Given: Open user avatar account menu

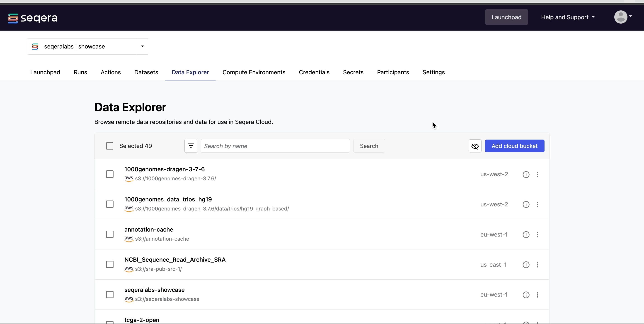Looking at the screenshot, I should (x=623, y=17).
